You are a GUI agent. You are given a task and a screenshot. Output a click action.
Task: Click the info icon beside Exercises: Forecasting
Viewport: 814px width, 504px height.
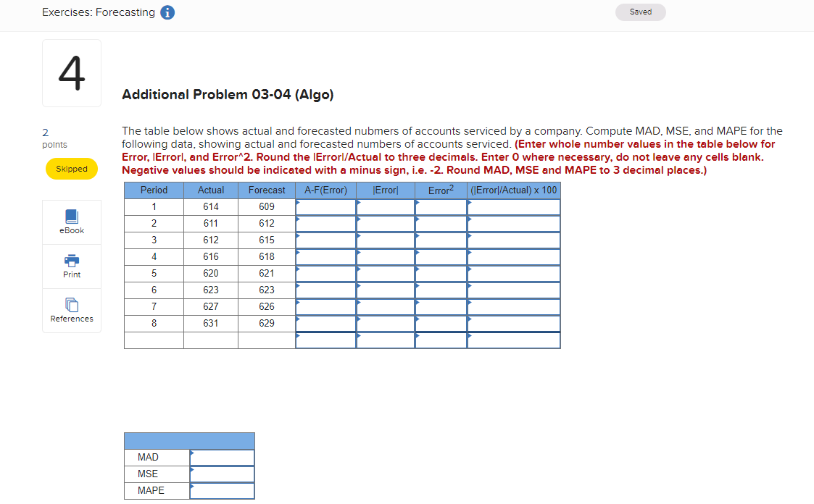point(167,12)
